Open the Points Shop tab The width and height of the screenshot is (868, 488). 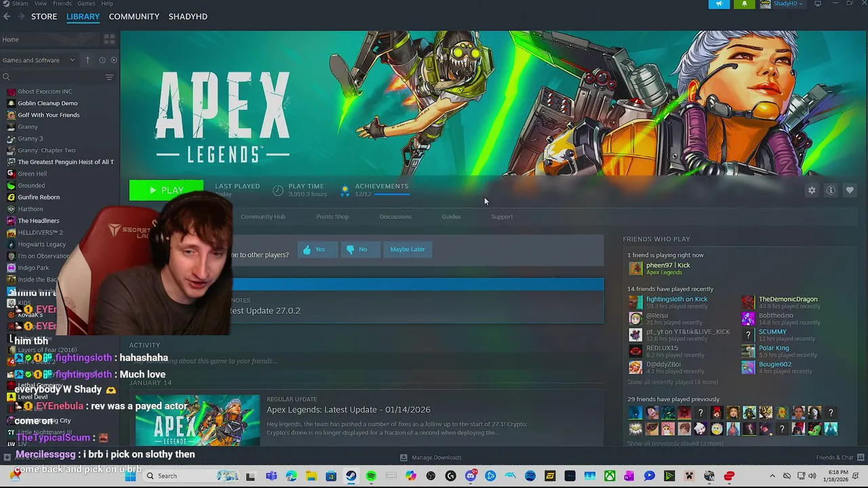tap(332, 216)
